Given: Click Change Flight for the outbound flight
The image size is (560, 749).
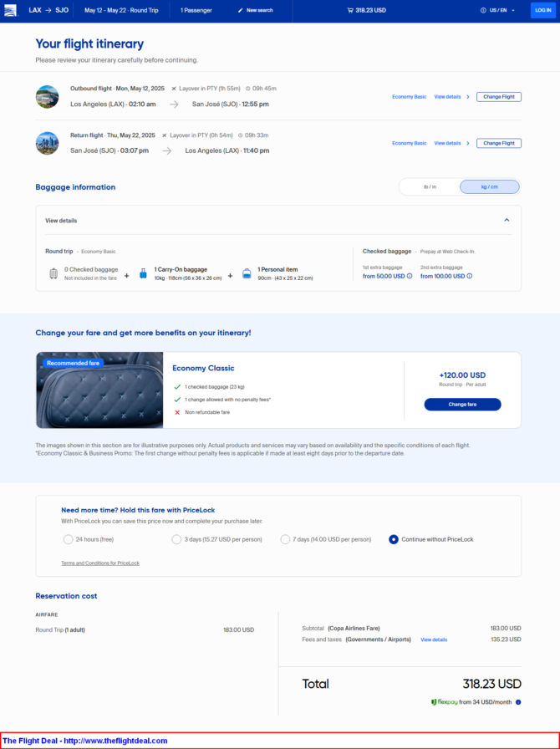Looking at the screenshot, I should 499,97.
